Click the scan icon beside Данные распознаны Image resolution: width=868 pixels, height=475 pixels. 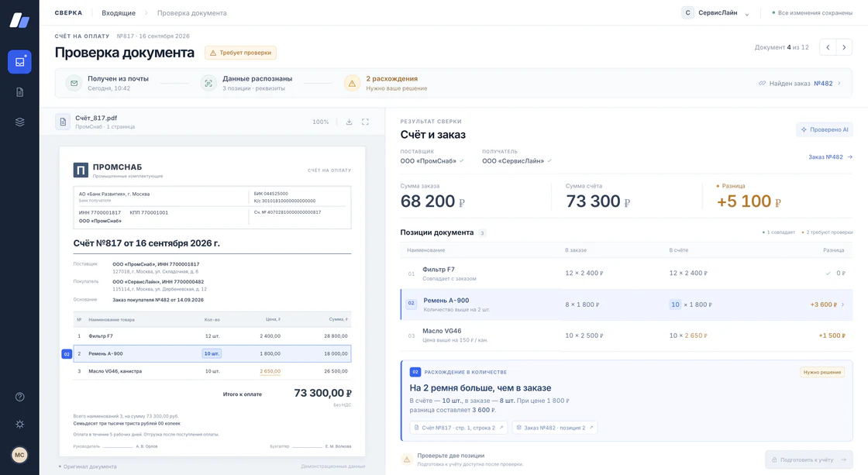coord(208,83)
